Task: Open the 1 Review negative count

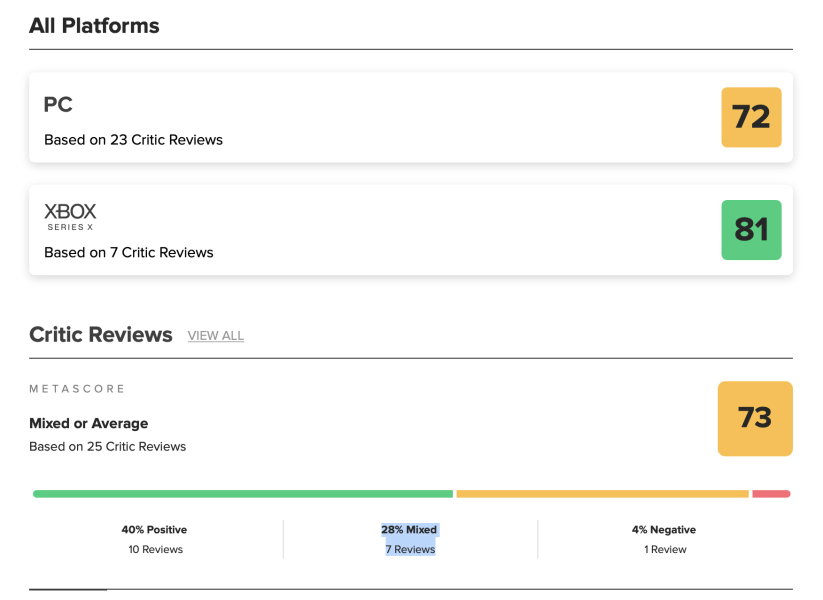Action: click(664, 550)
